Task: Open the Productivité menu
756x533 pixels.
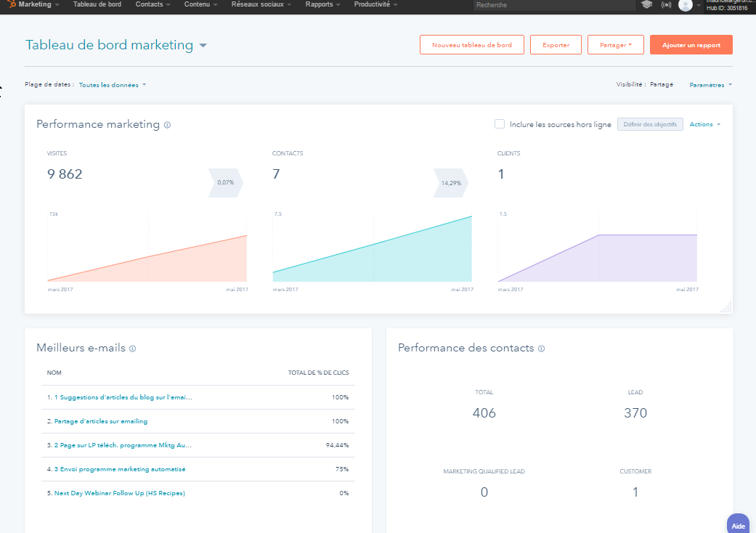Action: [375, 4]
